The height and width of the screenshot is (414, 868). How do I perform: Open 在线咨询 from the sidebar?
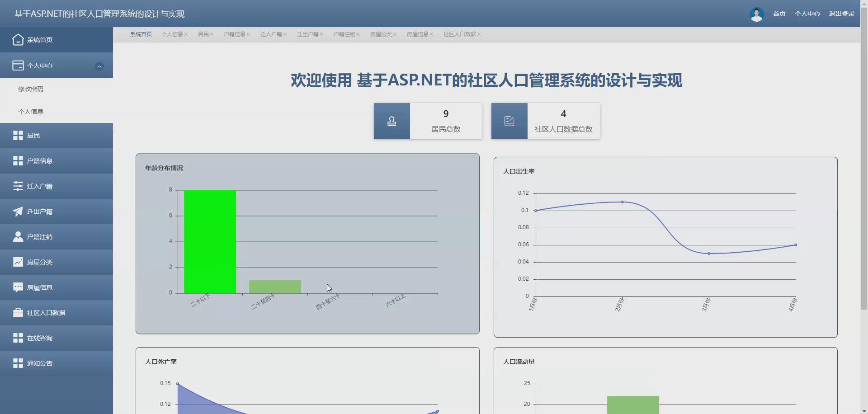18,338
